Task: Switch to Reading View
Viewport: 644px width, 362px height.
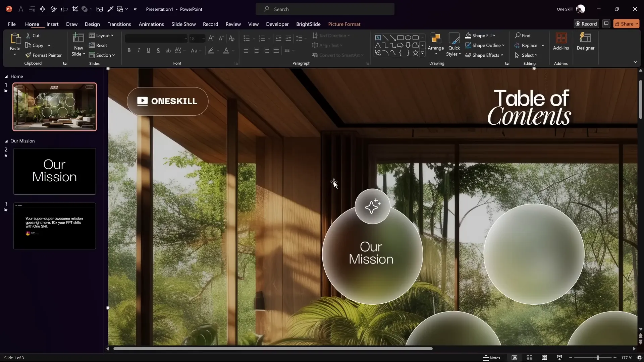Action: pos(544,358)
